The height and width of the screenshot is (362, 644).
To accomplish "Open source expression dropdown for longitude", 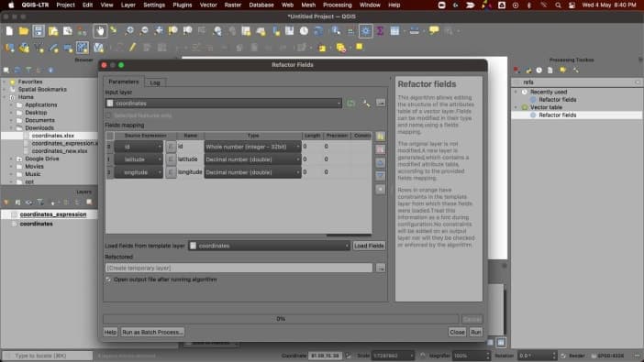I will click(x=139, y=172).
